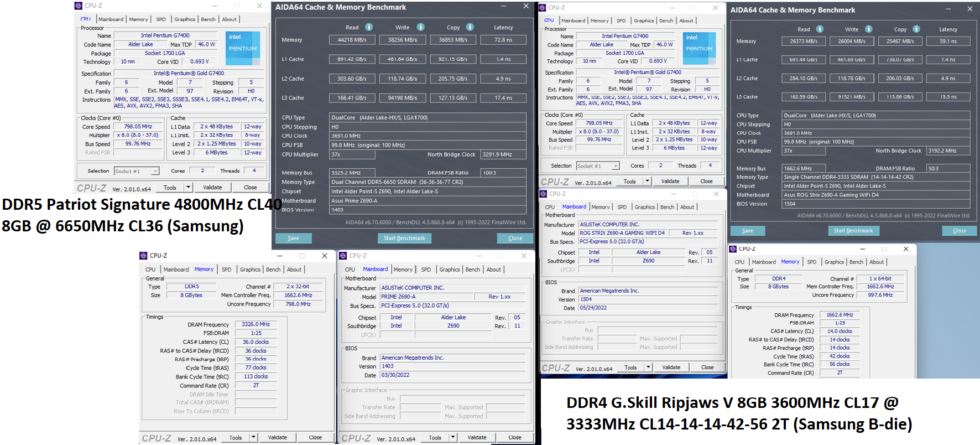
Task: Switch to SPD tab in DDR4 Memory window
Action: point(811,262)
